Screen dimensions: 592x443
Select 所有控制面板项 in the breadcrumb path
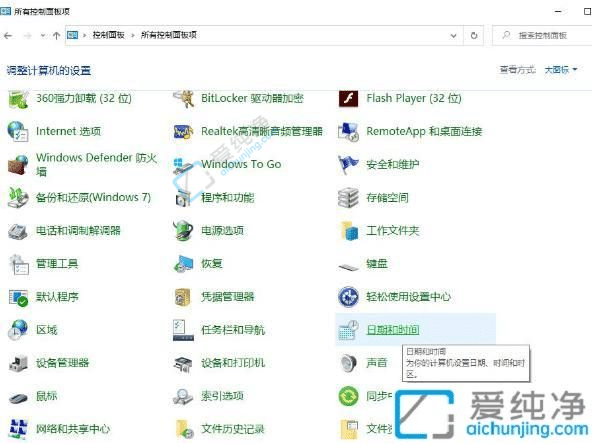(169, 35)
